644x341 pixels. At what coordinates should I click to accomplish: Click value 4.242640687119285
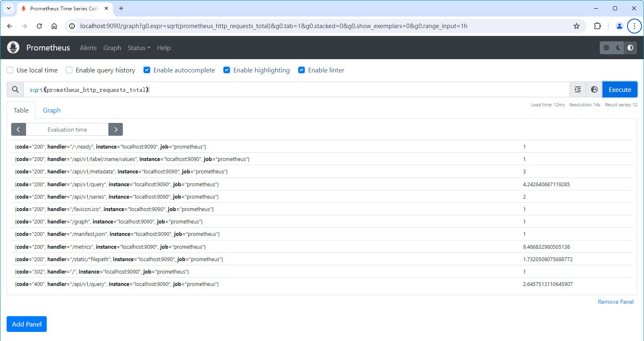(x=546, y=184)
